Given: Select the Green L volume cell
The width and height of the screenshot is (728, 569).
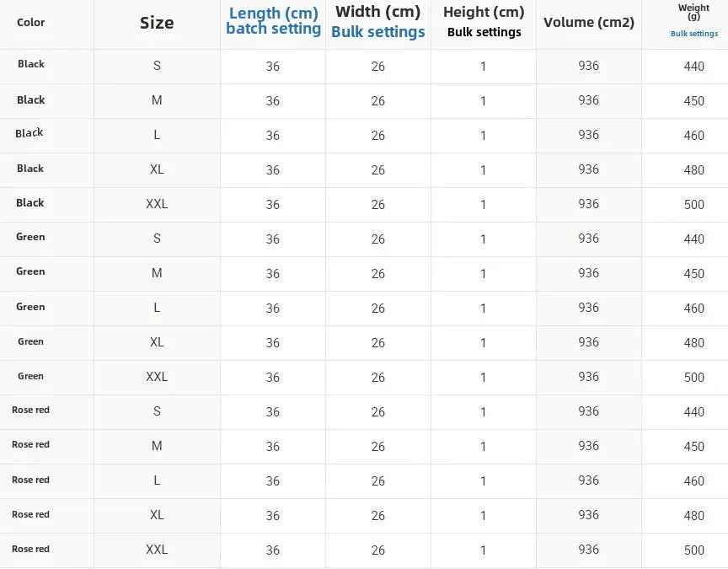Looking at the screenshot, I should coord(588,308).
